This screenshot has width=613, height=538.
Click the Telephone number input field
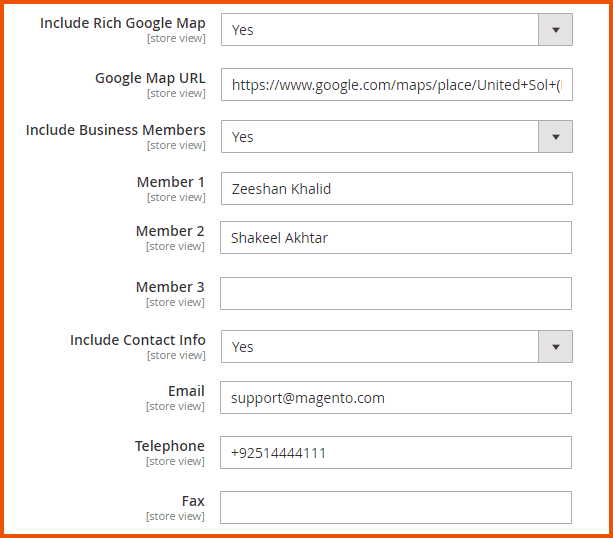tap(396, 453)
